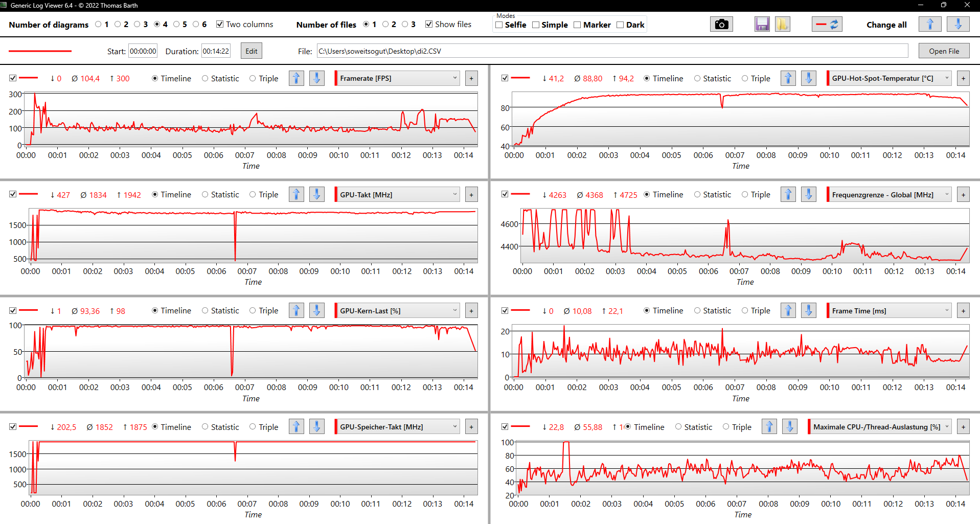This screenshot has height=524, width=980.
Task: Open the yellow folder icon in toolbar
Action: 782,24
